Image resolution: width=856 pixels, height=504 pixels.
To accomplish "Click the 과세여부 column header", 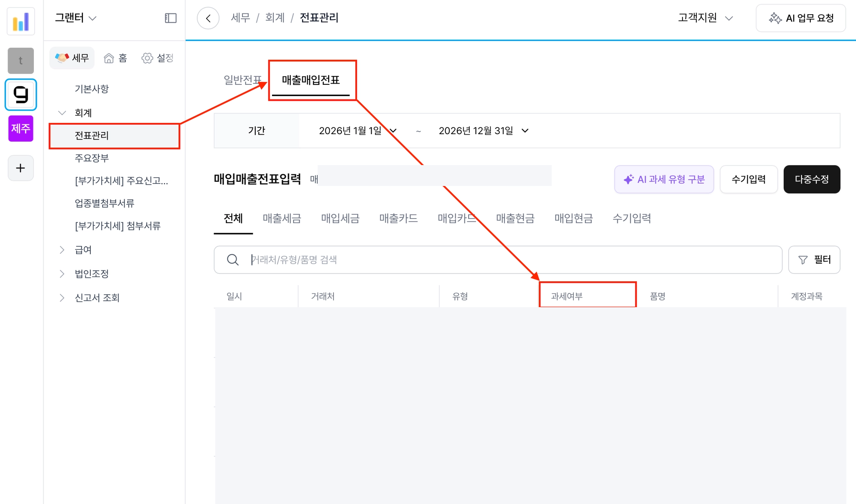I will tap(587, 296).
